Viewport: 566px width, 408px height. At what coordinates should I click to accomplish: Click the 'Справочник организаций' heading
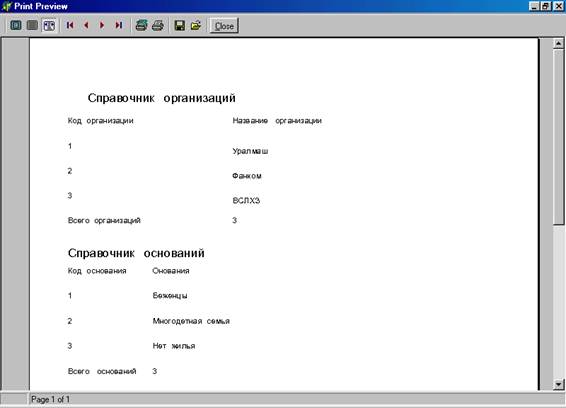(x=162, y=98)
